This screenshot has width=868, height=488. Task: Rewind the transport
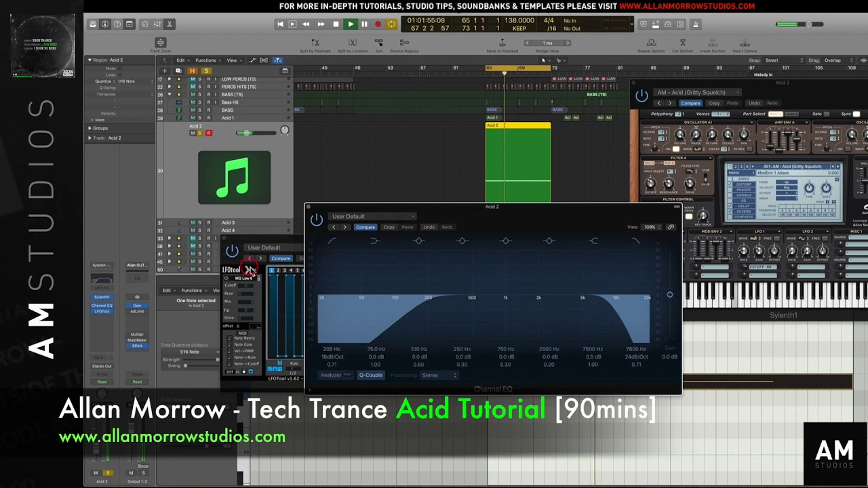tap(306, 24)
